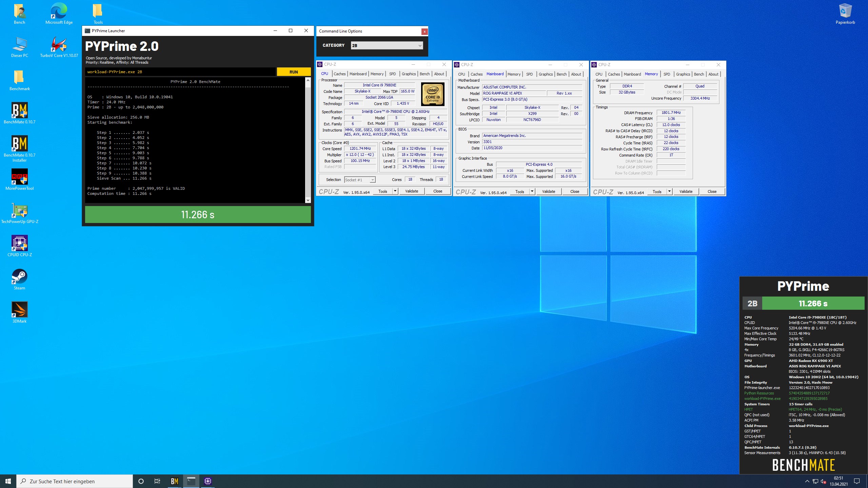Click the Intel Core i9 Extreme logo
The image size is (868, 488).
433,94
